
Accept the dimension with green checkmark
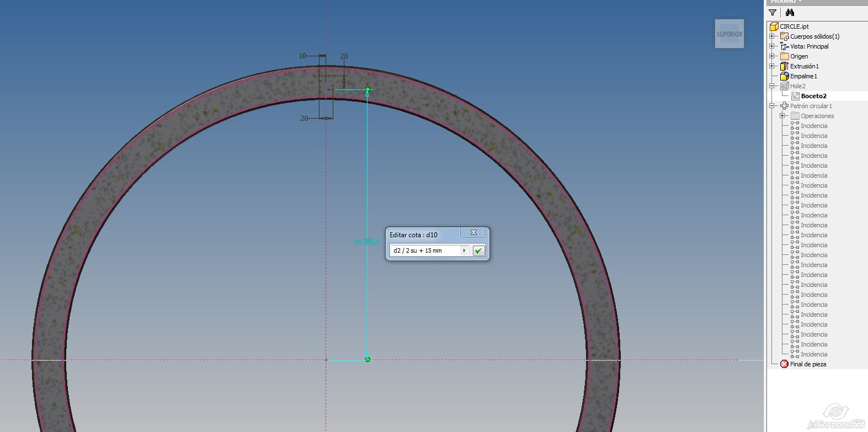click(x=478, y=250)
